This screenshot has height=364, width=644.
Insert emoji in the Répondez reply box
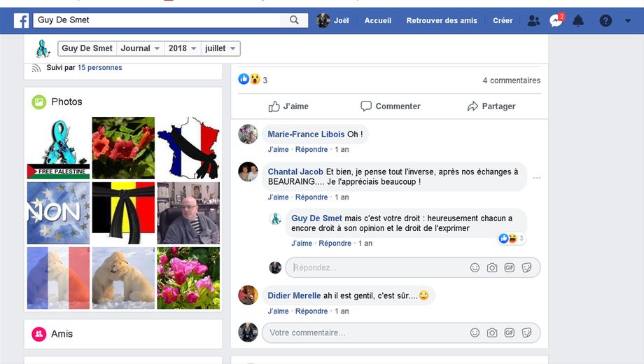(x=475, y=268)
